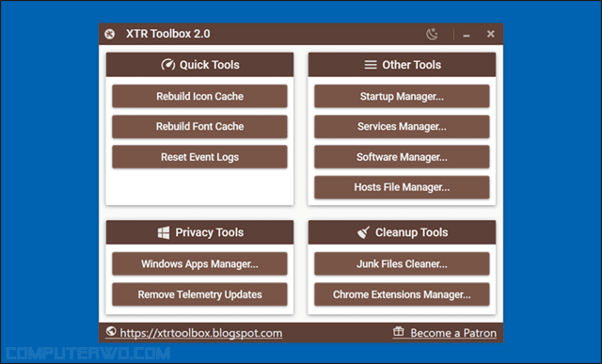The height and width of the screenshot is (364, 602).
Task: Run Rebuild Font Cache
Action: point(199,126)
